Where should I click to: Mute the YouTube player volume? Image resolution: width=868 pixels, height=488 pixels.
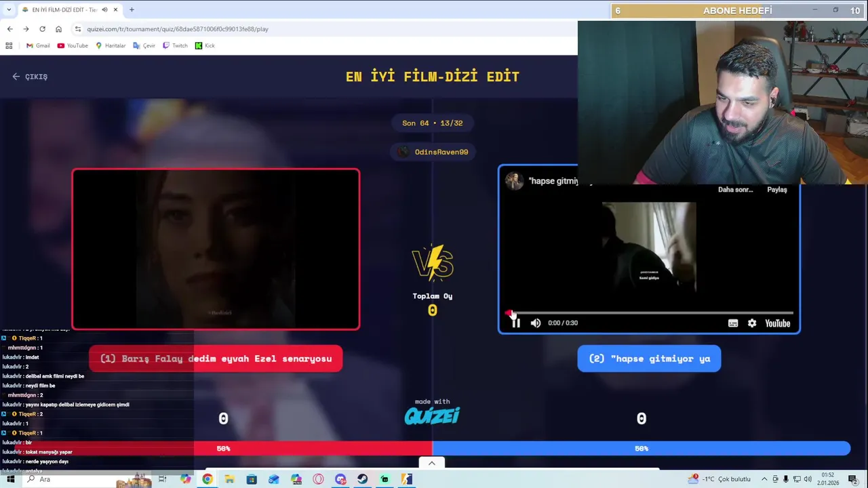tap(536, 323)
